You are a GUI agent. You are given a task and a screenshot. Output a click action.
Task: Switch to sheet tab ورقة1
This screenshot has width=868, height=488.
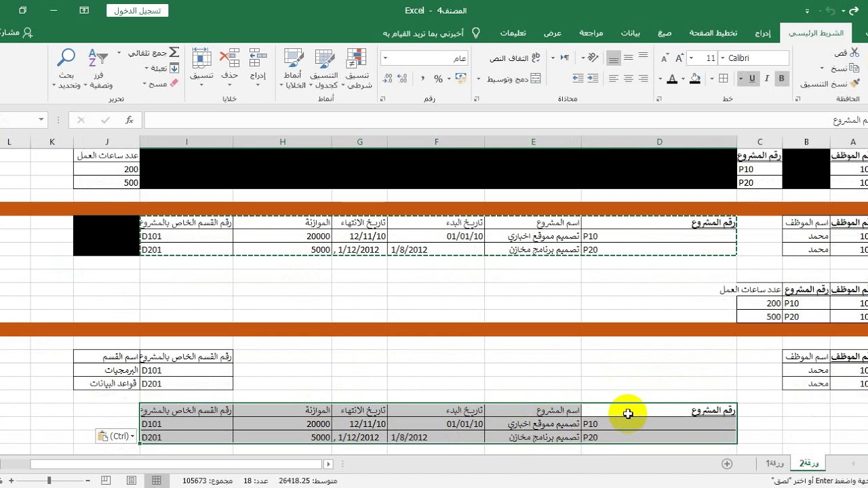(775, 463)
